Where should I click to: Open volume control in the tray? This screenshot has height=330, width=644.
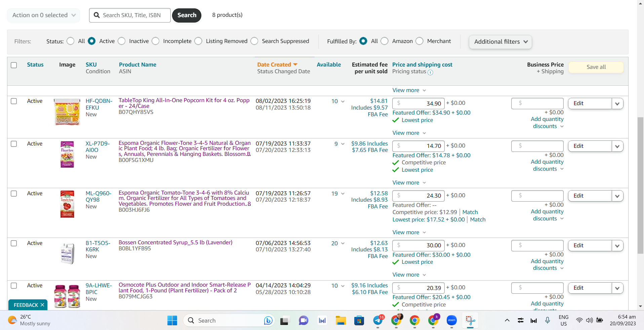tap(589, 320)
